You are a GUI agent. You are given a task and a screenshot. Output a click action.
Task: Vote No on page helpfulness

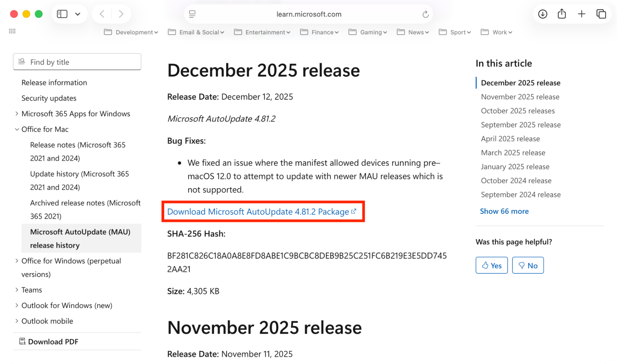click(x=527, y=265)
